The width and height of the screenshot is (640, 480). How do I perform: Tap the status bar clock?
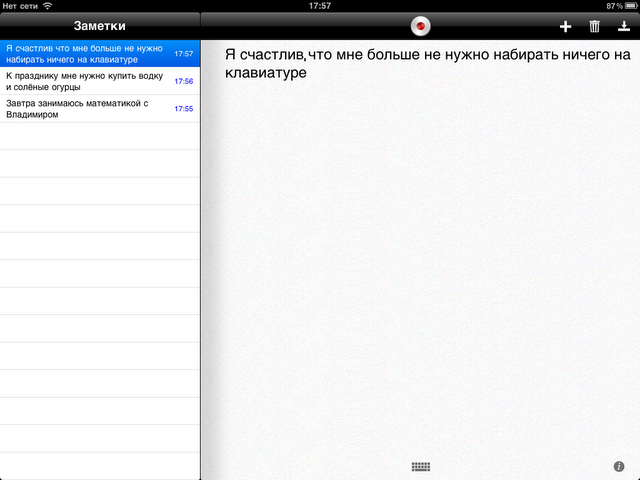320,6
